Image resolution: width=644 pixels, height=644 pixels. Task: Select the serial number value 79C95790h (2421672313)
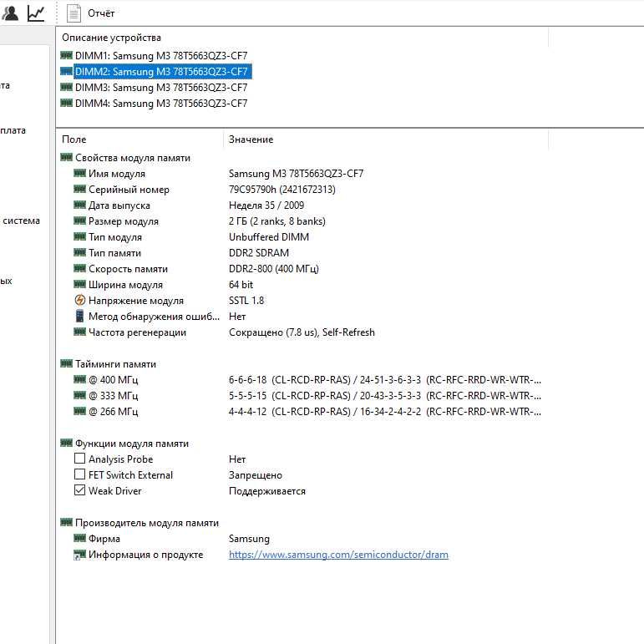(x=282, y=190)
